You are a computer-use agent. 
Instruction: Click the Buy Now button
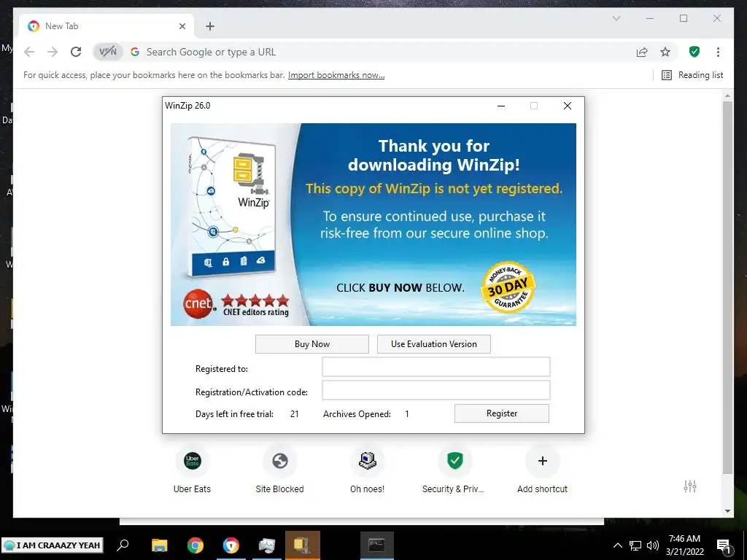312,344
